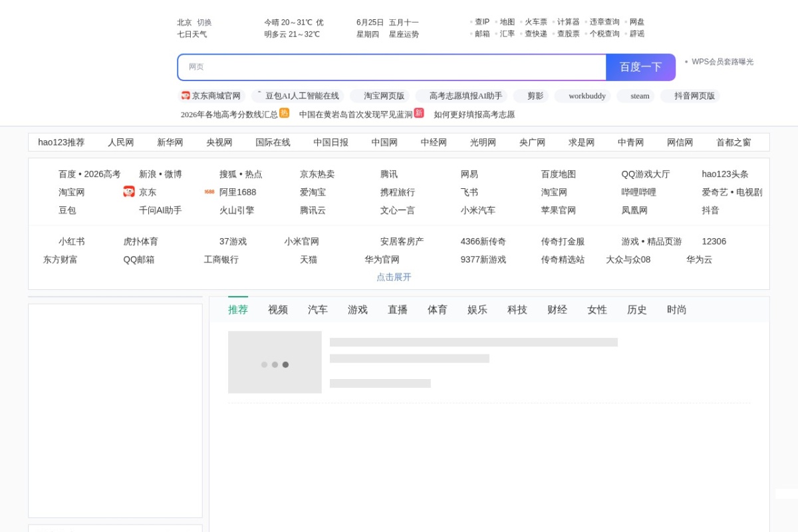Open the 查IP tool link
This screenshot has width=798, height=532.
(x=482, y=22)
